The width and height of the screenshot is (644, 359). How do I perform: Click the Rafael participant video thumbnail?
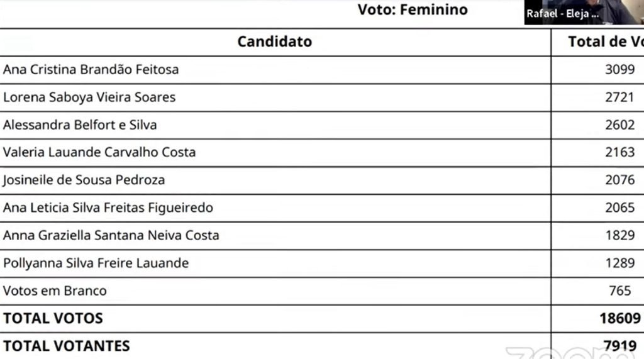(x=584, y=13)
